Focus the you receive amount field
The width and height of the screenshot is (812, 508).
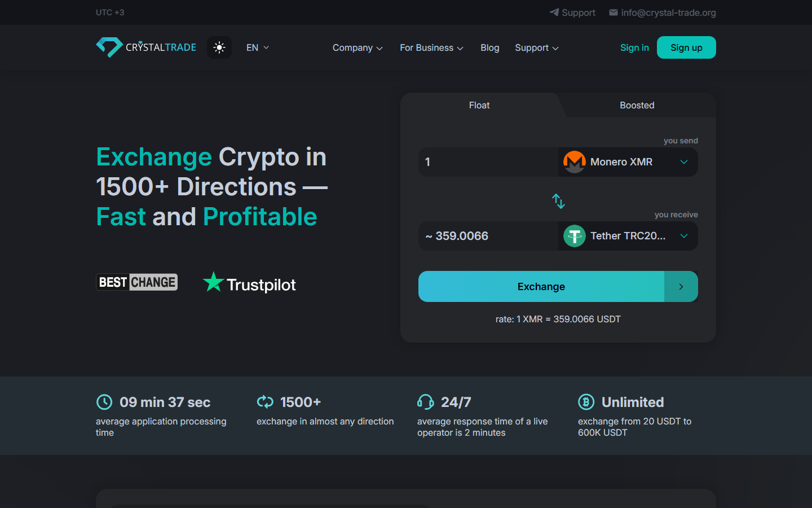point(488,236)
